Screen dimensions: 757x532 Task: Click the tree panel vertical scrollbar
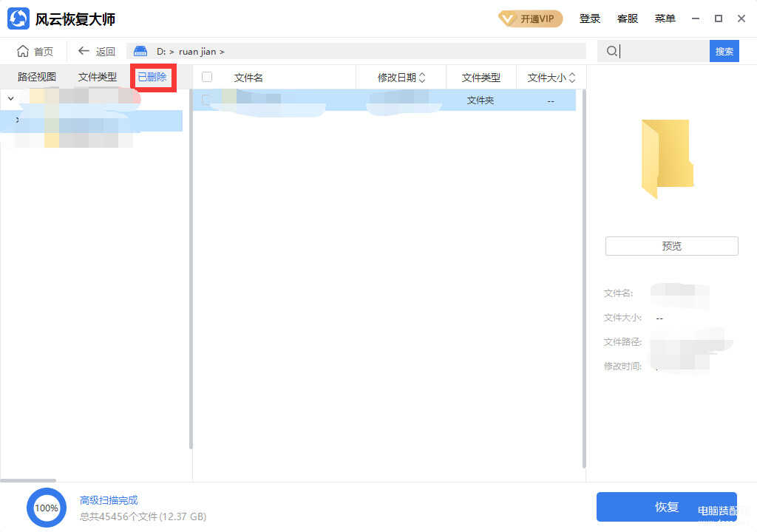click(191, 269)
